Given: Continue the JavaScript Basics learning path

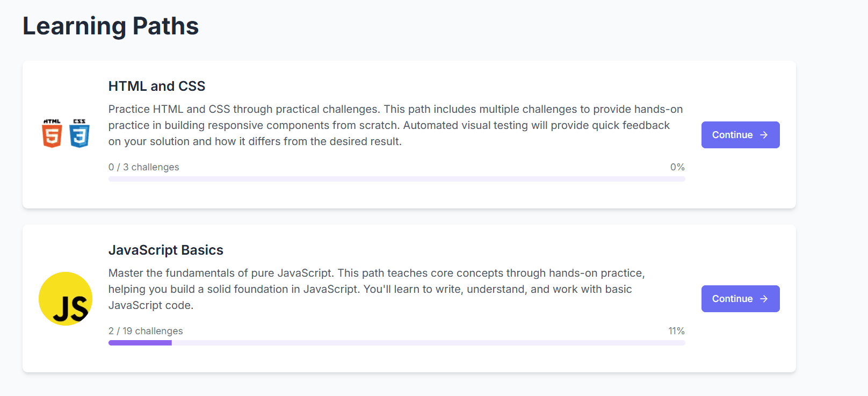Looking at the screenshot, I should (740, 299).
